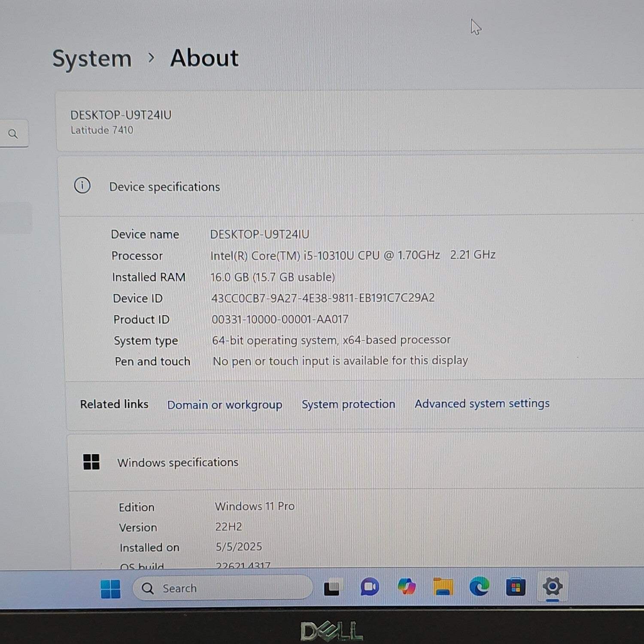Click the Settings gear taskbar icon
Image resolution: width=644 pixels, height=644 pixels.
tap(553, 586)
